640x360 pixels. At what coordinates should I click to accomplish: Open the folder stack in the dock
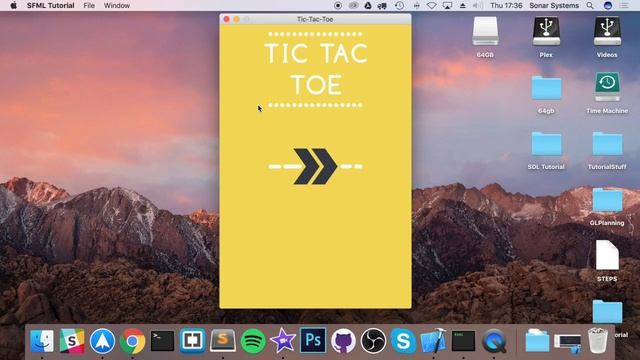(537, 341)
